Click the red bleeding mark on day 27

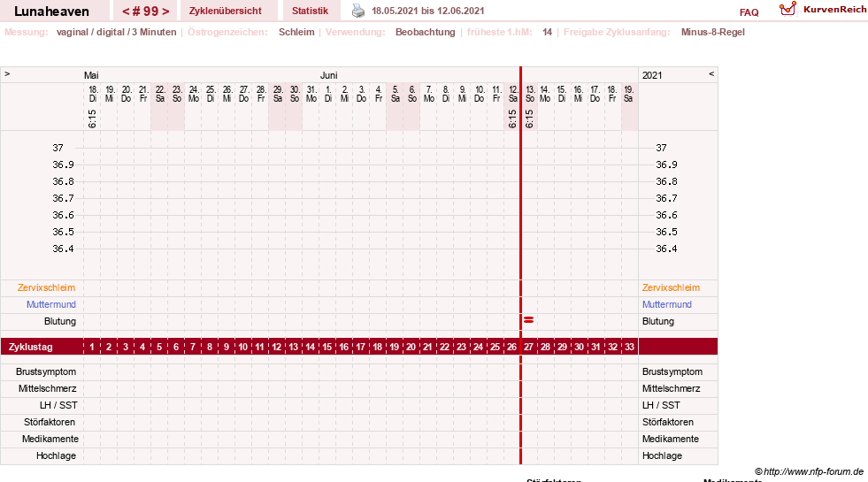(528, 320)
